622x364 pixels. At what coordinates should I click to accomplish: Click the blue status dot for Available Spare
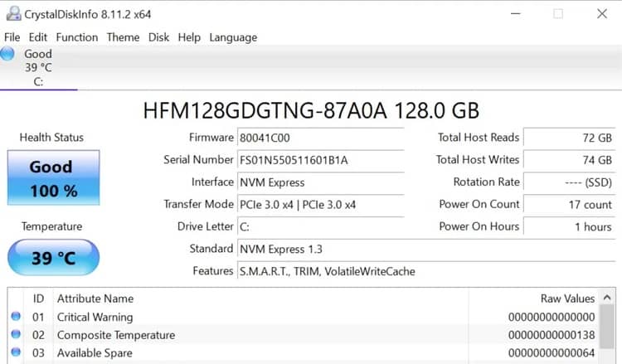tap(16, 352)
